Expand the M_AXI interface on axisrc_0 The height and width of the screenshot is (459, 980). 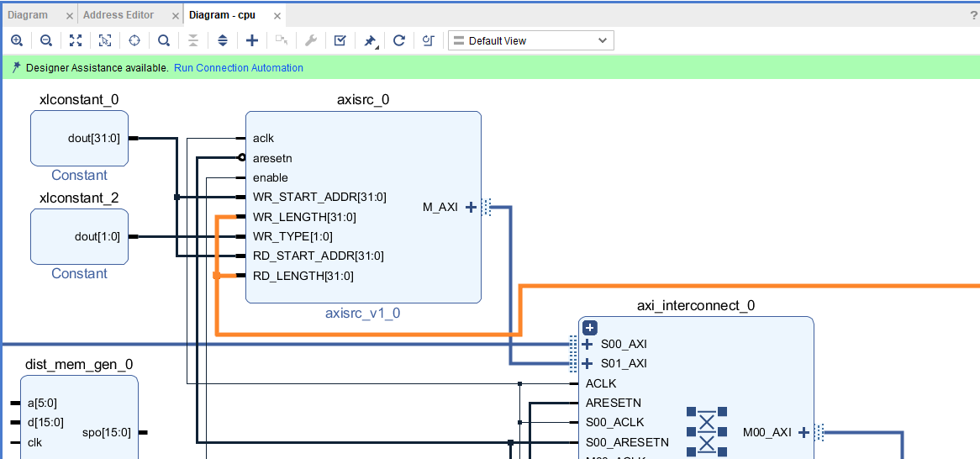tap(471, 208)
